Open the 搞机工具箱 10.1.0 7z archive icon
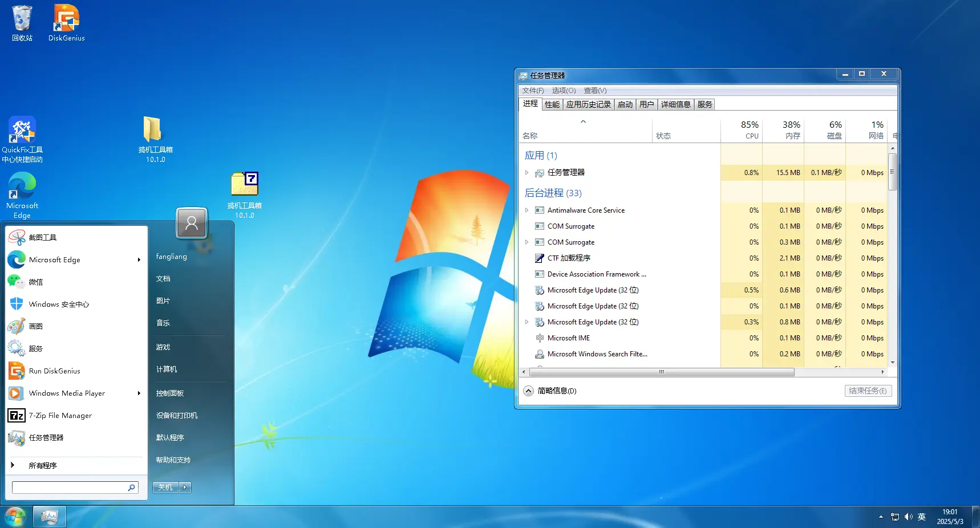This screenshot has height=528, width=980. [x=244, y=196]
